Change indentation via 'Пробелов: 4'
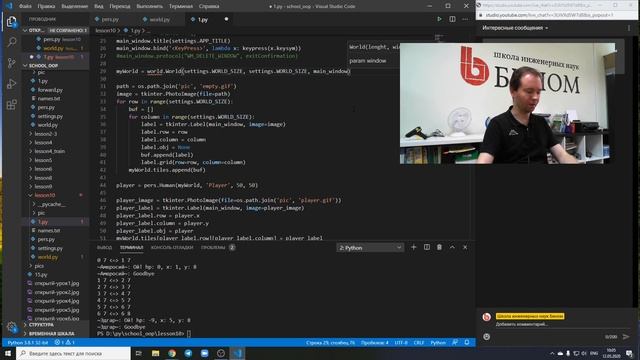Screen dimensions: 640x360 pos(375,342)
